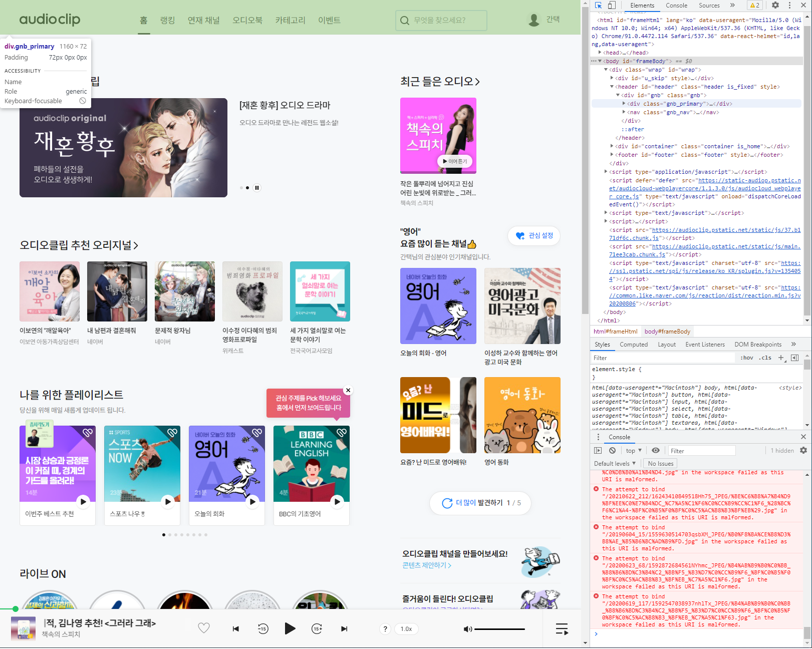Viewport: 812px width, 649px height.
Task: Play the 스포츠 나우 playlist card
Action: [168, 501]
